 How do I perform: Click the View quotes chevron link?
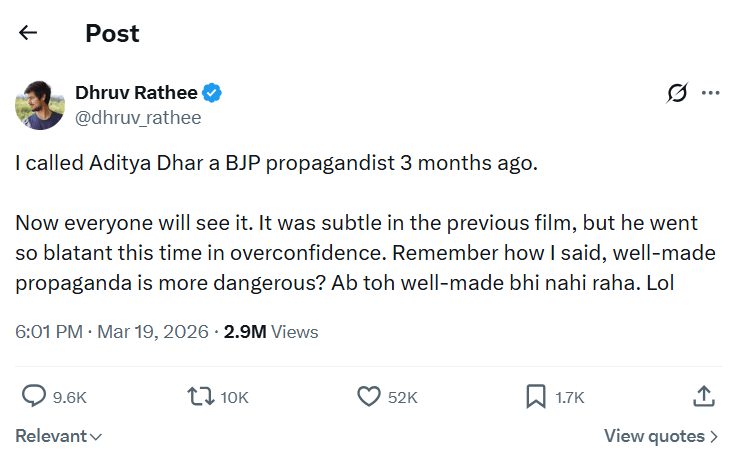click(661, 436)
